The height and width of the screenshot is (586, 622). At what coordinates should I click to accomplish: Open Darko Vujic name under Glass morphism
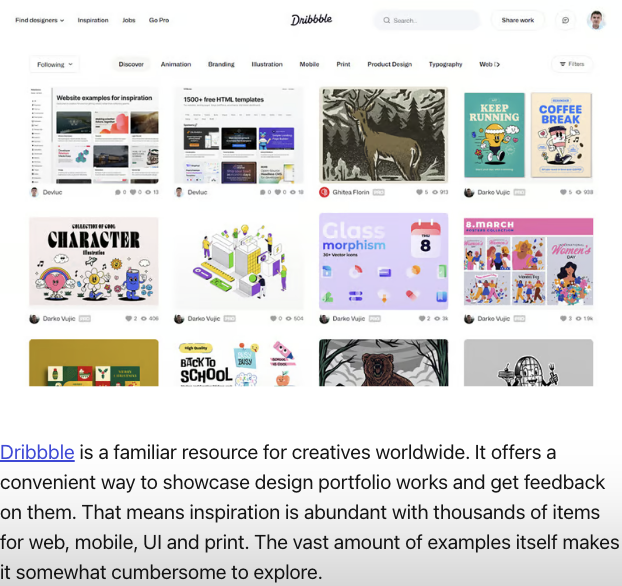click(349, 319)
